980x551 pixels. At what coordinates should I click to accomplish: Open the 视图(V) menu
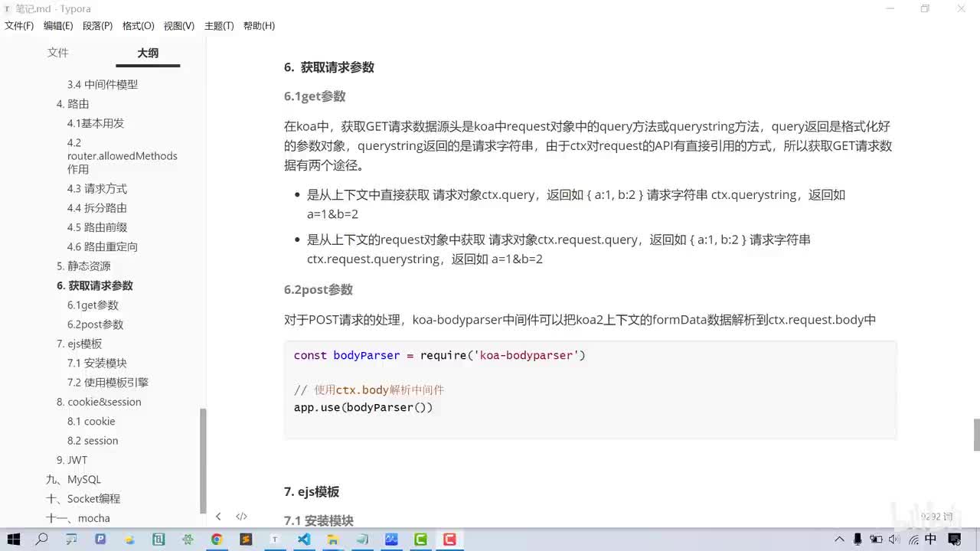tap(178, 26)
